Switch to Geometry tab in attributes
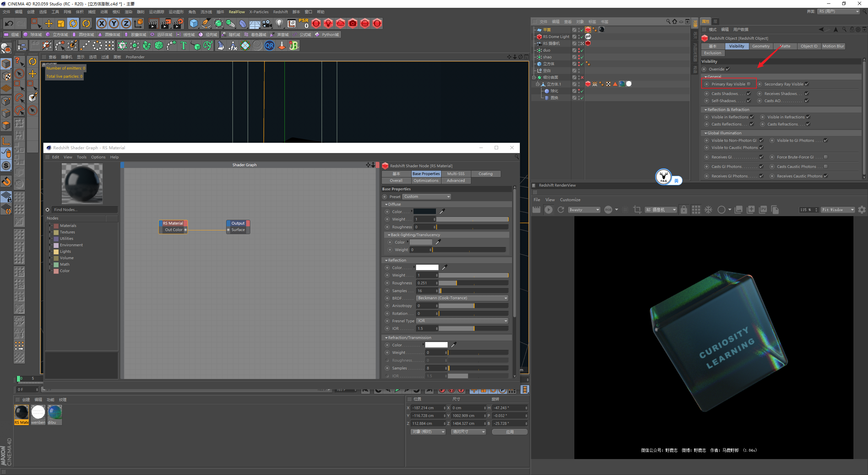The height and width of the screenshot is (475, 868). point(761,46)
